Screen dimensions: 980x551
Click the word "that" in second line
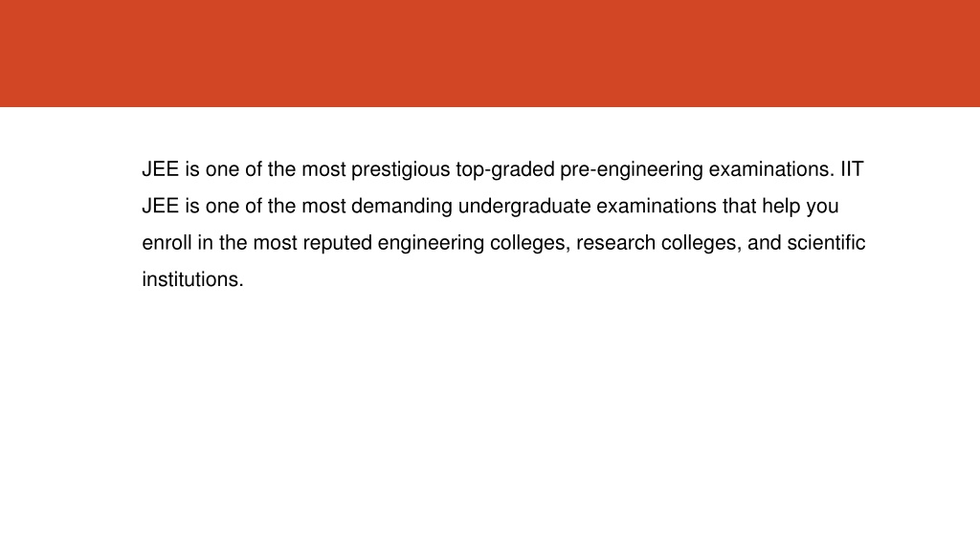pos(740,207)
